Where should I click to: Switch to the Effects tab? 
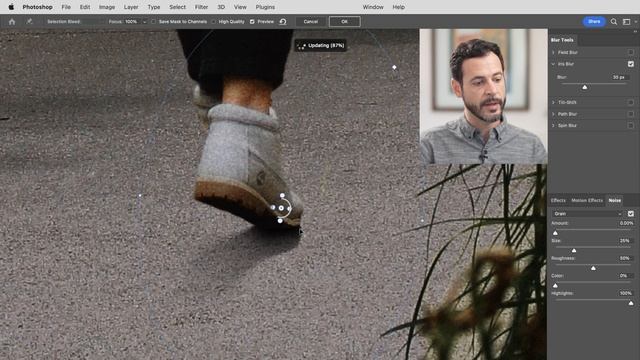pyautogui.click(x=558, y=200)
